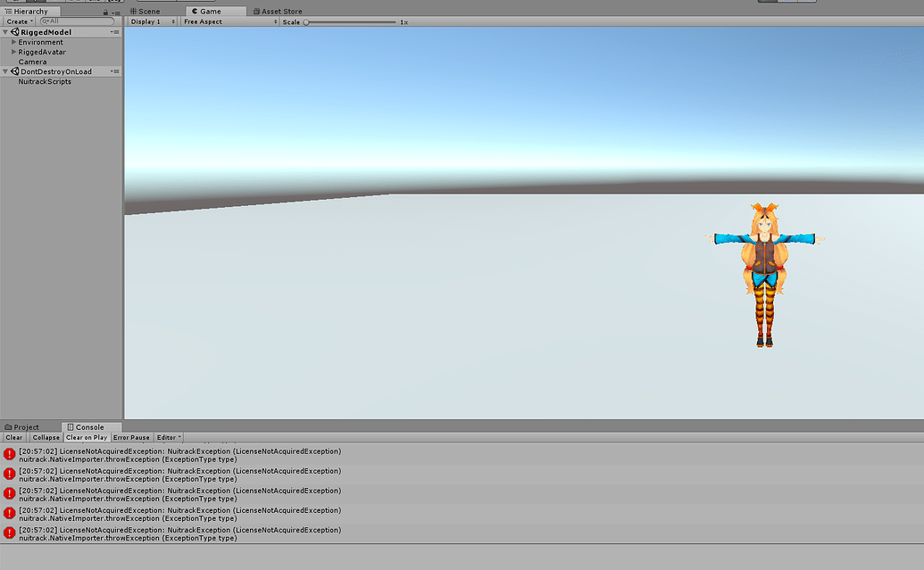Click the Scale slider handle in Game view

click(x=306, y=21)
